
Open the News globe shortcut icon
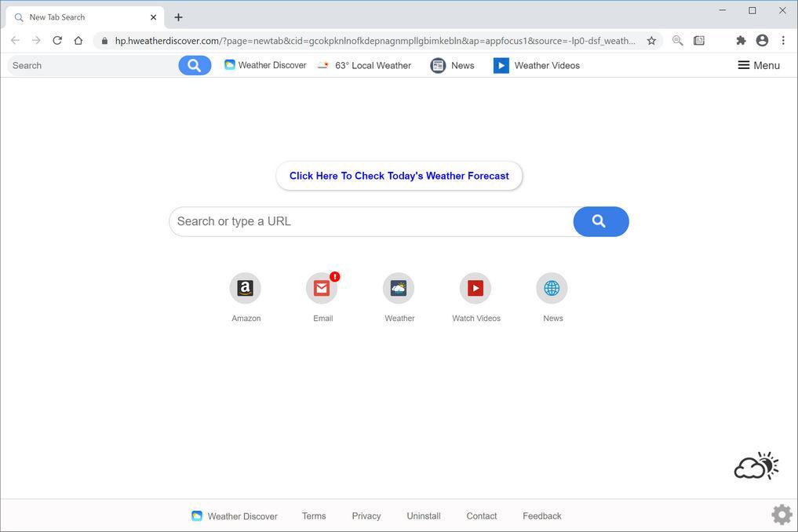tap(552, 288)
